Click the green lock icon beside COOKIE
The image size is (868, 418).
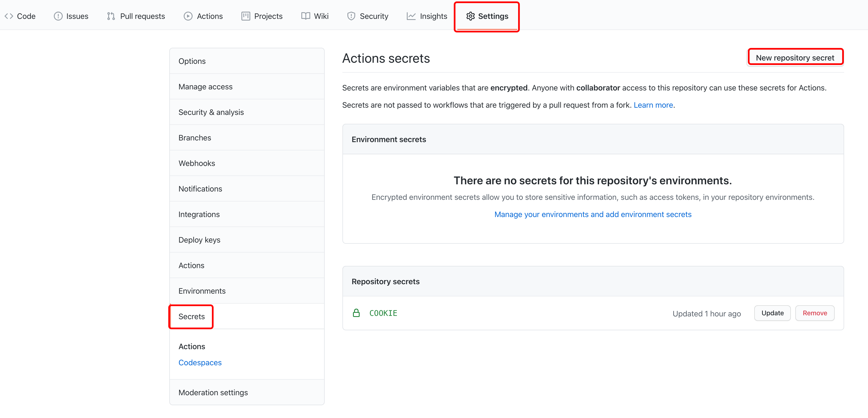[x=356, y=313]
